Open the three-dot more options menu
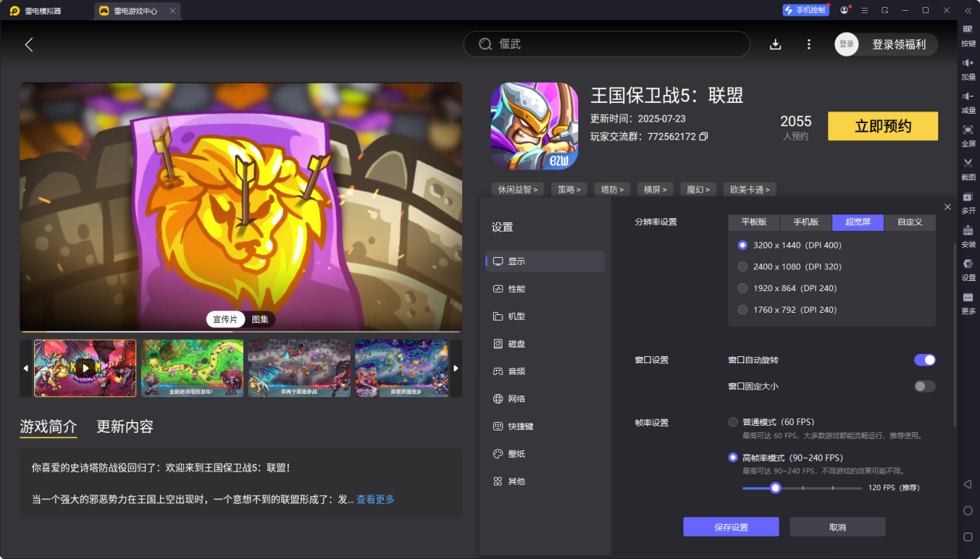 (x=809, y=44)
